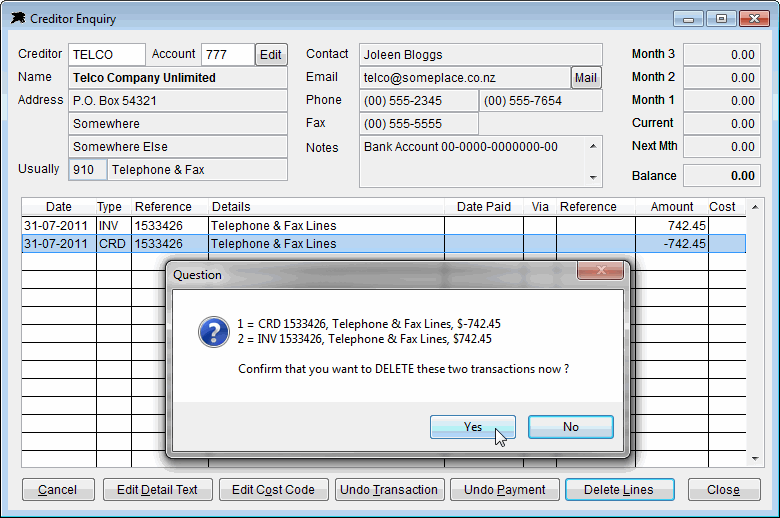The width and height of the screenshot is (780, 518).
Task: Select the Creditor code field TELCO
Action: pos(107,55)
